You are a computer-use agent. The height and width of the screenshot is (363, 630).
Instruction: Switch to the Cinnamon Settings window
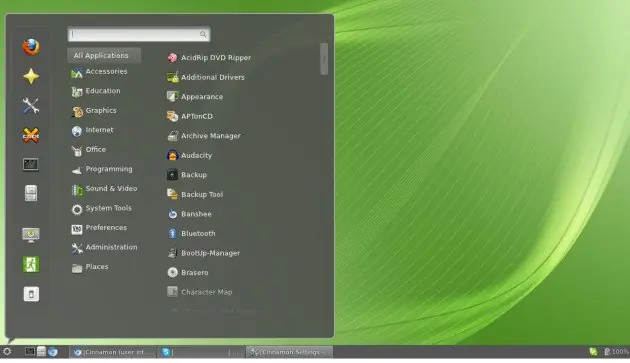pyautogui.click(x=289, y=352)
